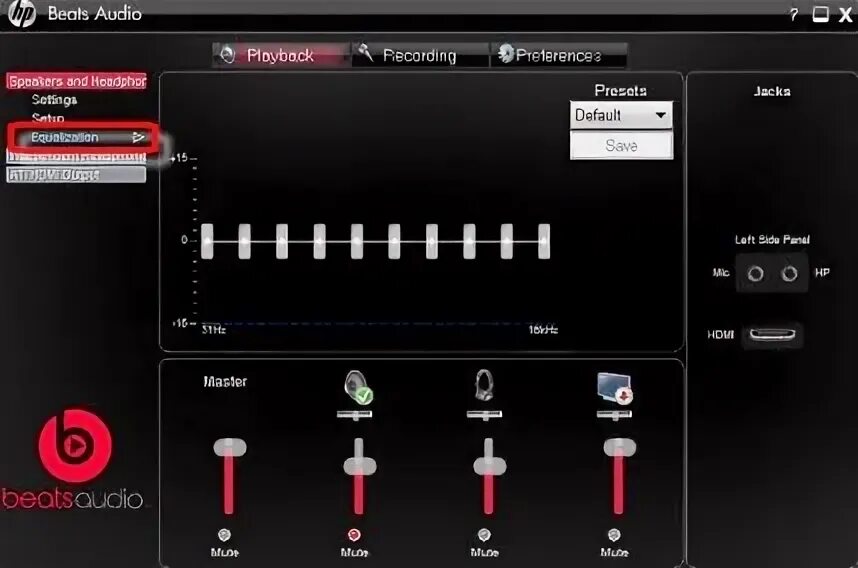Click the ninth equalizer band slider from left

pyautogui.click(x=507, y=241)
